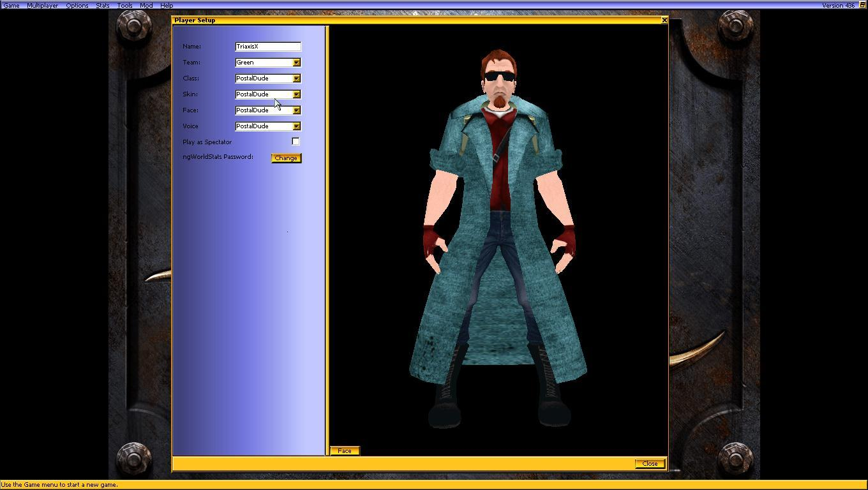Open the Options menu
Screen dimensions: 868x490
[77, 5]
